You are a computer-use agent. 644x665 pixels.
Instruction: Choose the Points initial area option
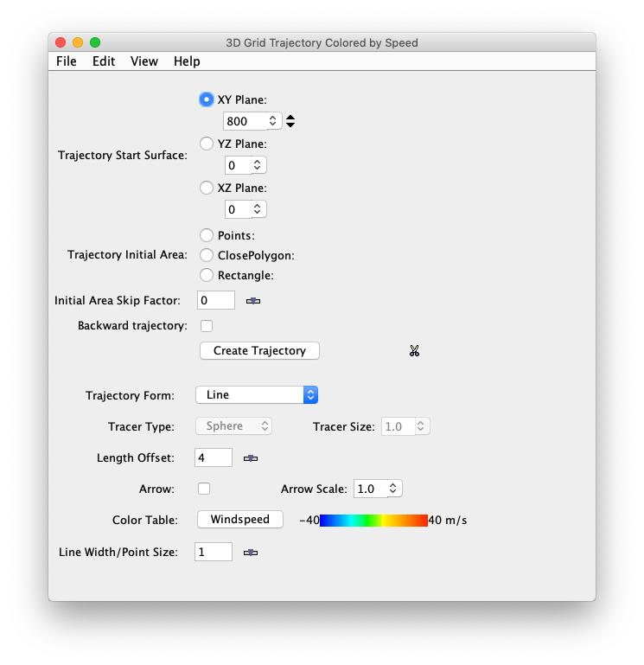tap(207, 235)
